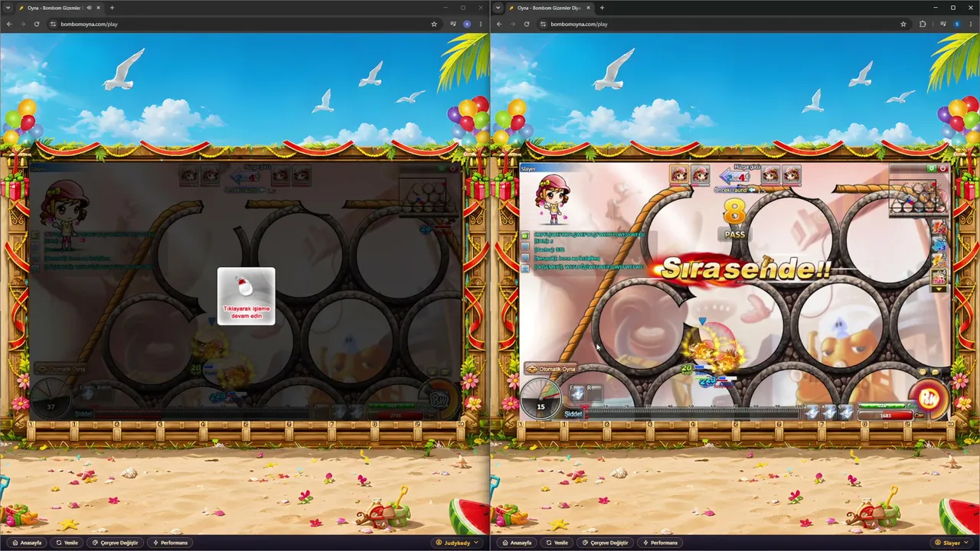
Task: Click Performans button in right window
Action: click(x=660, y=543)
